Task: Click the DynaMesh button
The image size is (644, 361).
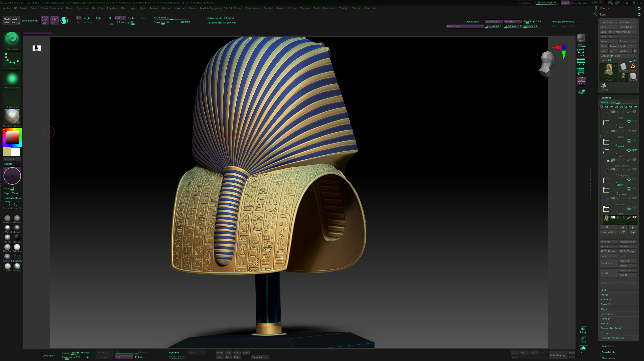Action: (49, 356)
